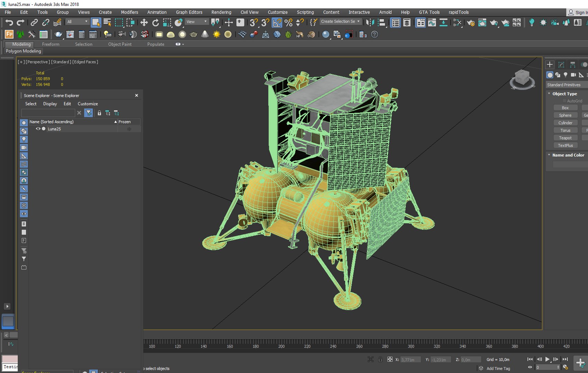Collapse the Name and Color rollout
Image resolution: width=588 pixels, height=373 pixels.
point(549,155)
